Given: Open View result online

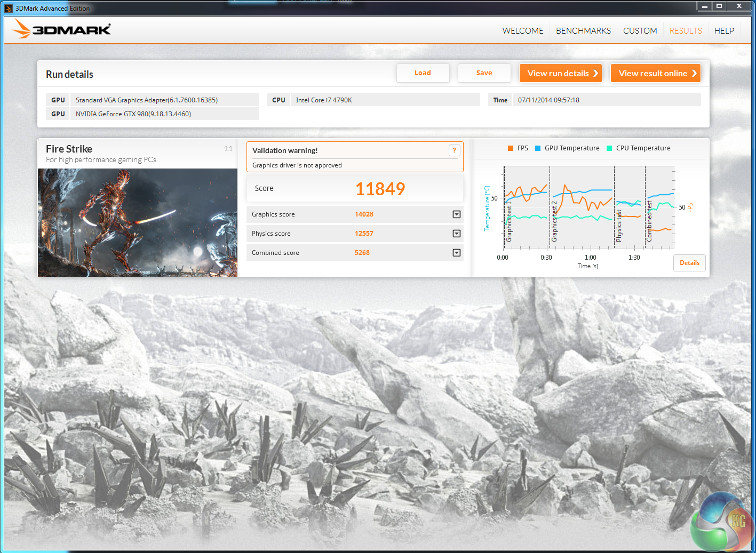Looking at the screenshot, I should click(x=655, y=74).
